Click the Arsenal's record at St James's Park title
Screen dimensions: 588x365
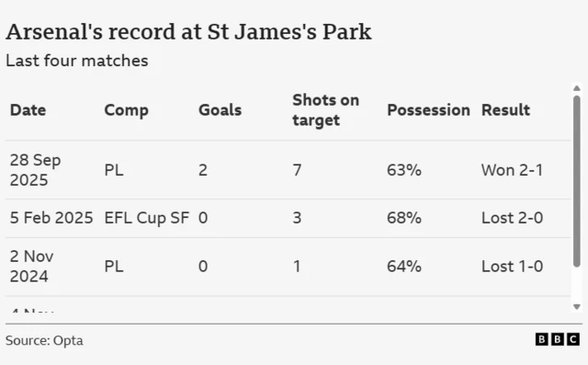tap(188, 32)
